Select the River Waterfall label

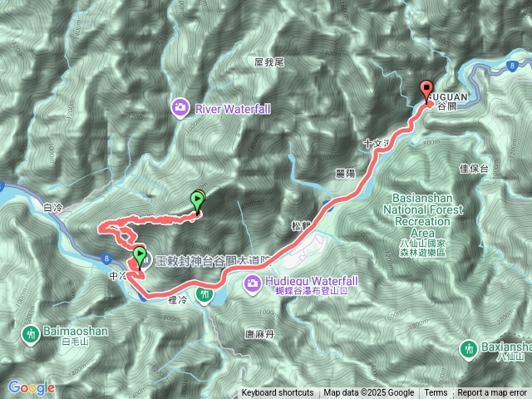coord(233,109)
